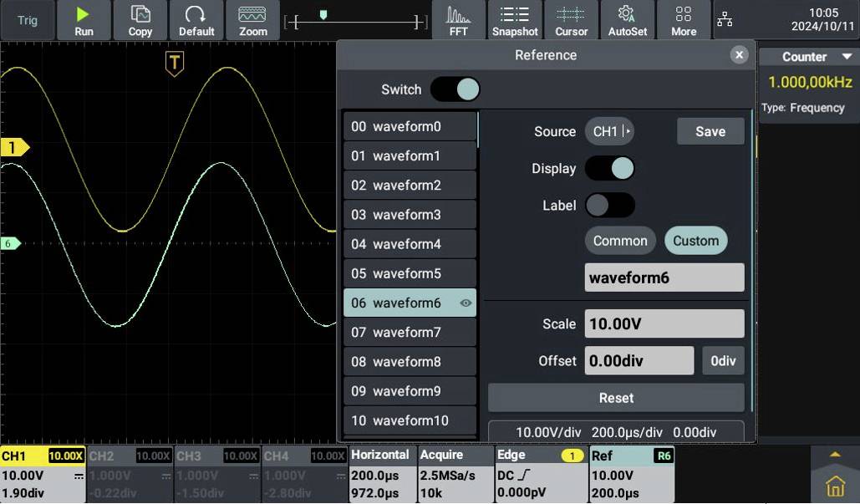Click the Copy screenshot icon
Screen dimensions: 860x504
tap(139, 19)
